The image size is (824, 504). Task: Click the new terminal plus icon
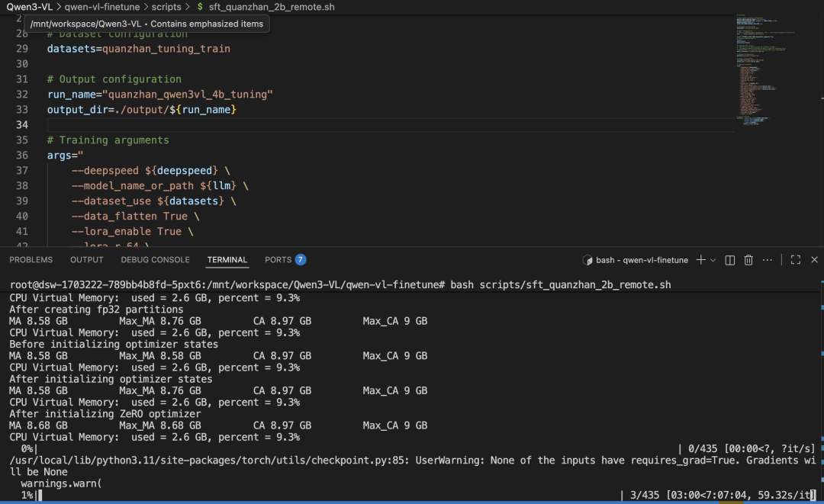click(x=701, y=260)
